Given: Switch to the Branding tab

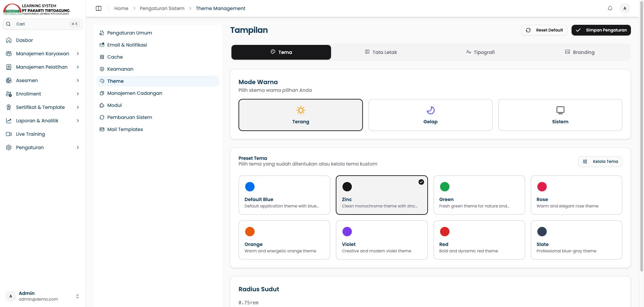Looking at the screenshot, I should 580,52.
